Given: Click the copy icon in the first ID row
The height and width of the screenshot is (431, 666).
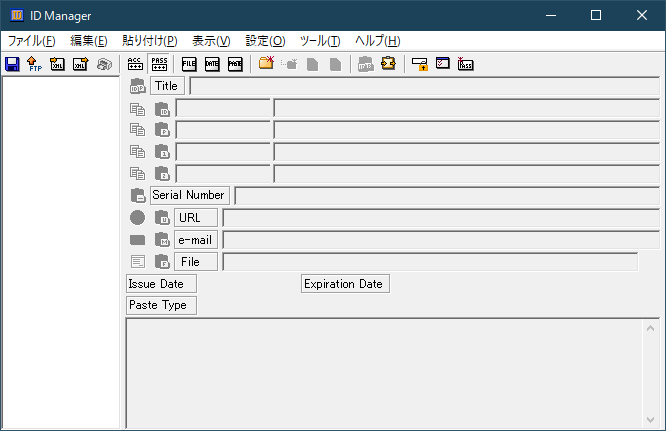Looking at the screenshot, I should [137, 110].
